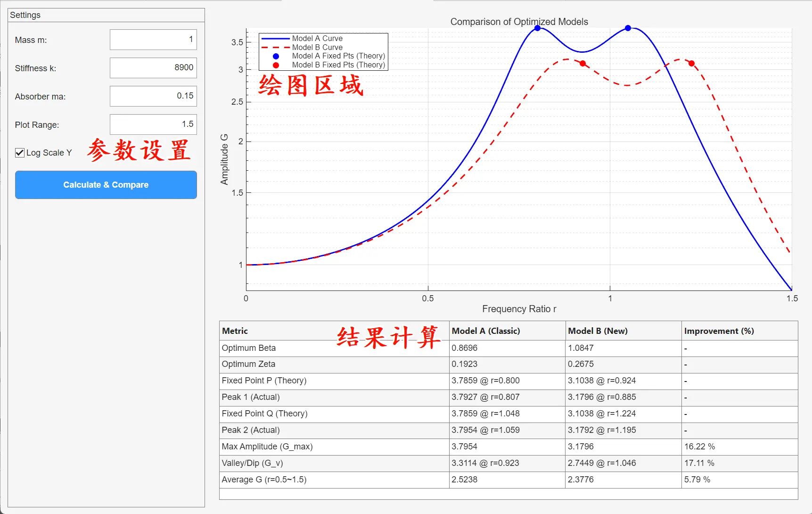Viewport: 812px width, 514px height.
Task: Select the Optimum Beta row label
Action: click(x=249, y=348)
